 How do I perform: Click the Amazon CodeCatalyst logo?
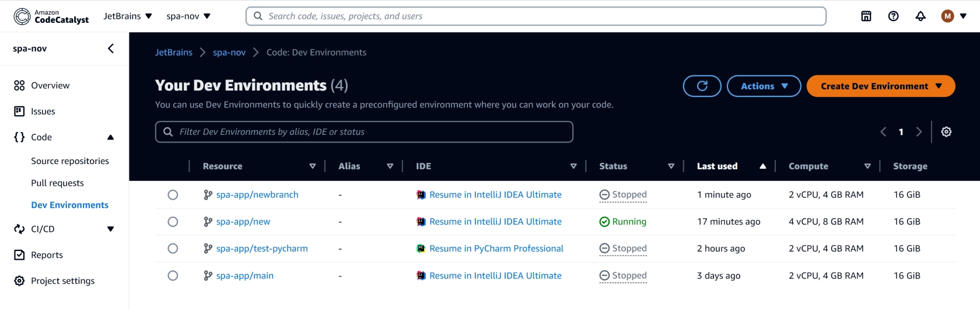point(51,16)
